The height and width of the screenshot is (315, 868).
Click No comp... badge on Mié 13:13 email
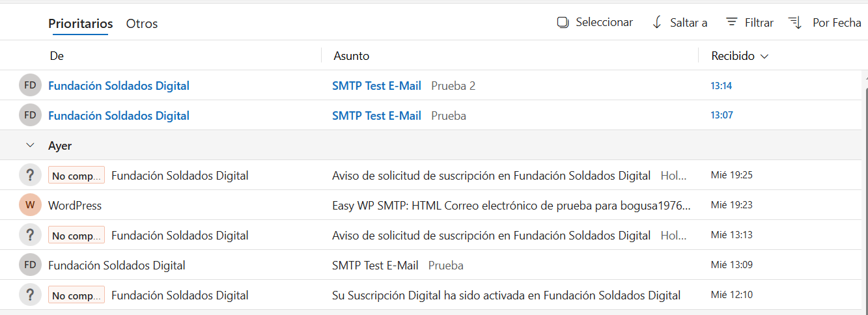[x=76, y=236]
